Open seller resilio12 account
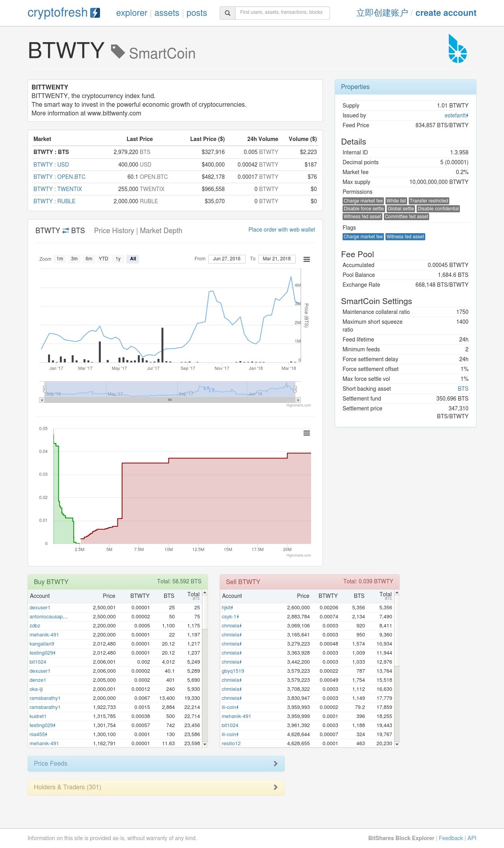504x848 pixels. pyautogui.click(x=231, y=744)
